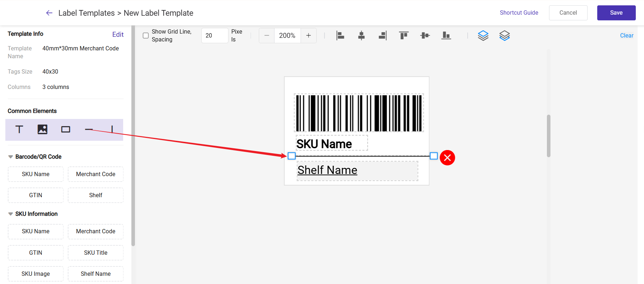Enable Show Grid Line checkbox

146,35
